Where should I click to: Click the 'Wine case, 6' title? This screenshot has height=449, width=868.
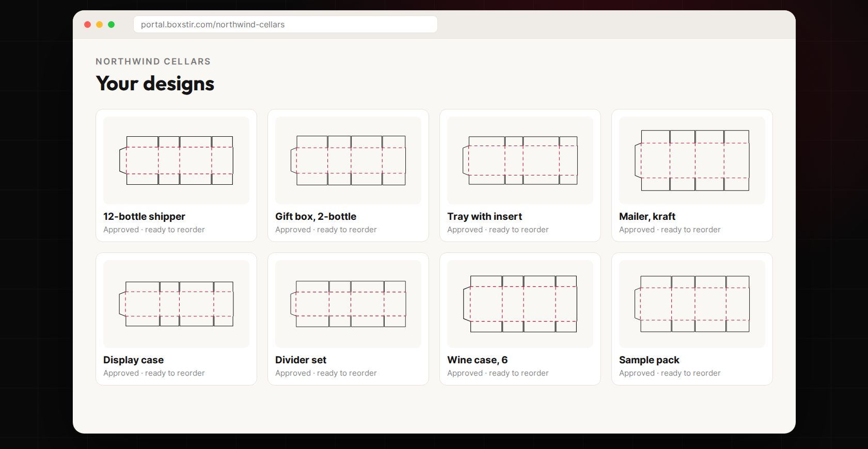pyautogui.click(x=477, y=360)
